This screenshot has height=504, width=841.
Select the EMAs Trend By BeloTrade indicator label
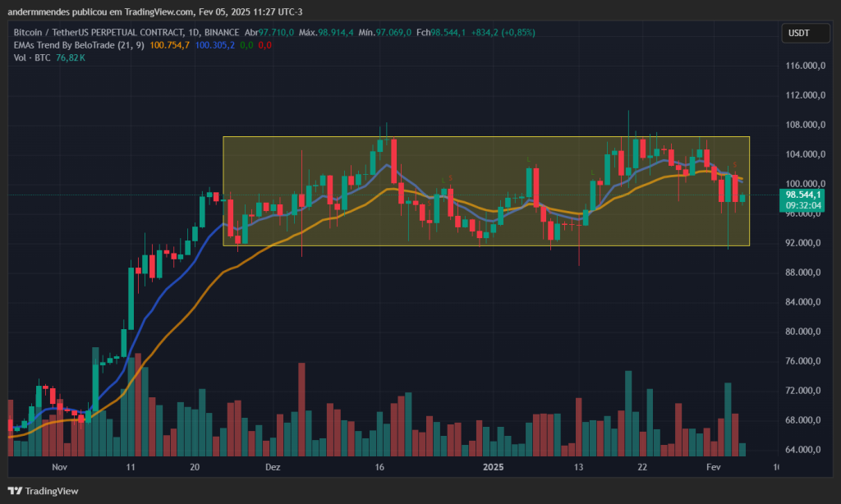pyautogui.click(x=79, y=45)
